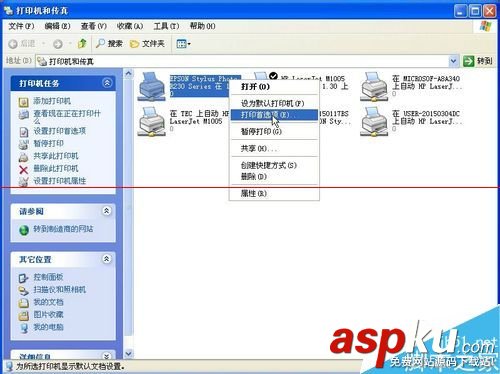The image size is (500, 374).
Task: Open the 文件(F) menu
Action: pyautogui.click(x=21, y=26)
